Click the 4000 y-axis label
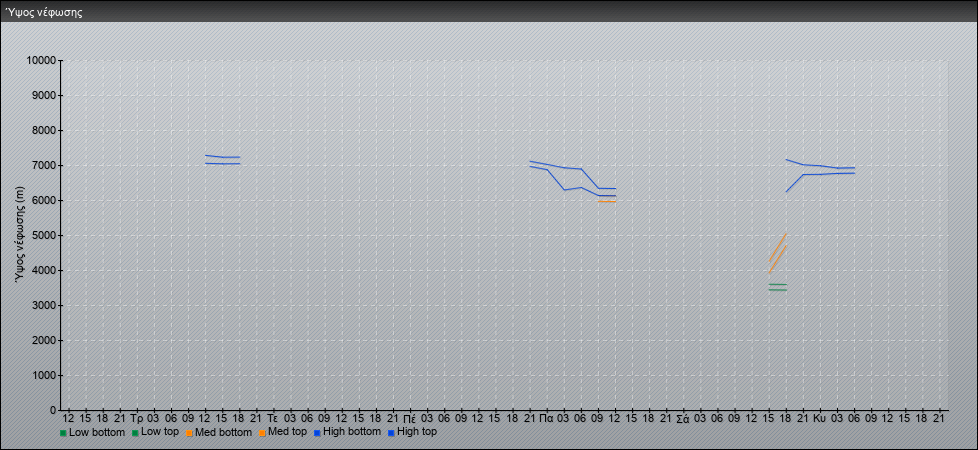Screen dimensions: 978x450 [x=44, y=270]
